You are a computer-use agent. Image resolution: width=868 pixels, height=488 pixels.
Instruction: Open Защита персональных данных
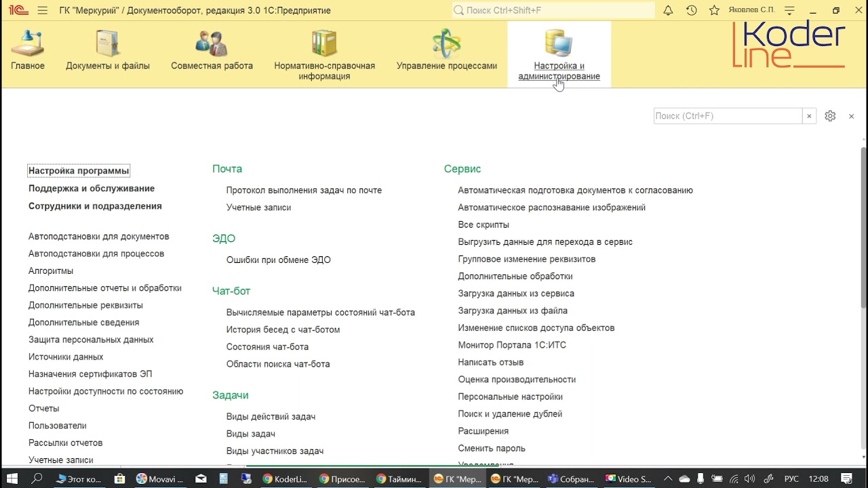pos(91,340)
